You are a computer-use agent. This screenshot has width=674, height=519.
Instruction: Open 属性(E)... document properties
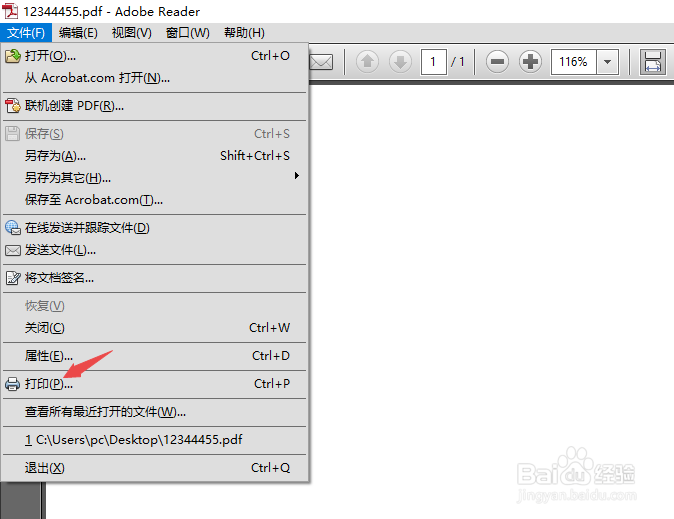click(x=155, y=356)
